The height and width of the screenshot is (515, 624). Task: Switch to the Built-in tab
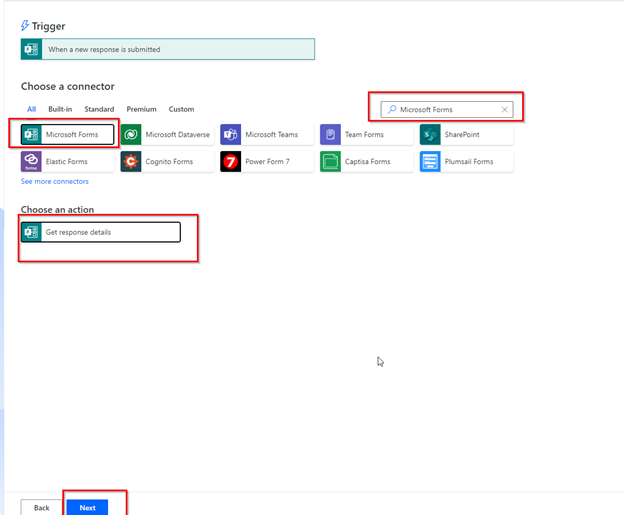60,109
